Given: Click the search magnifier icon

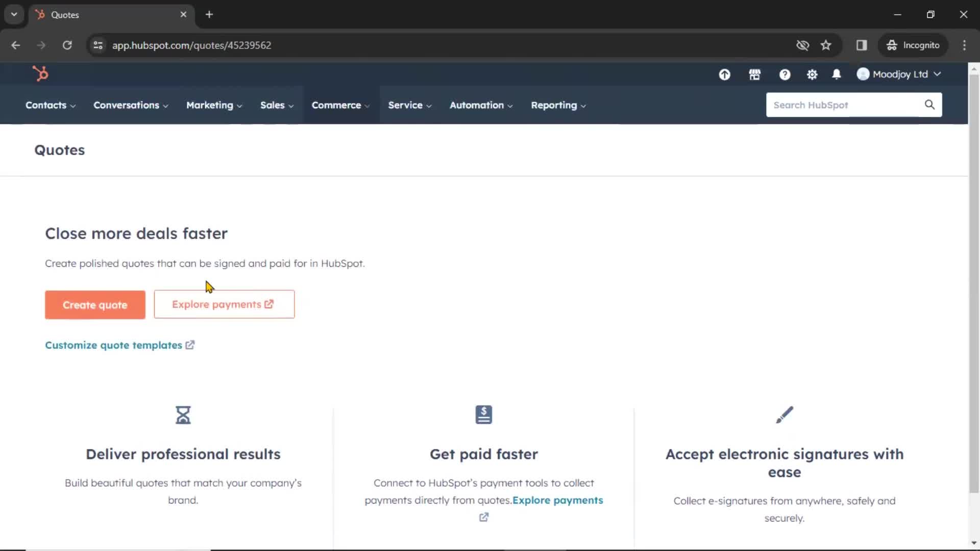Looking at the screenshot, I should pyautogui.click(x=930, y=105).
